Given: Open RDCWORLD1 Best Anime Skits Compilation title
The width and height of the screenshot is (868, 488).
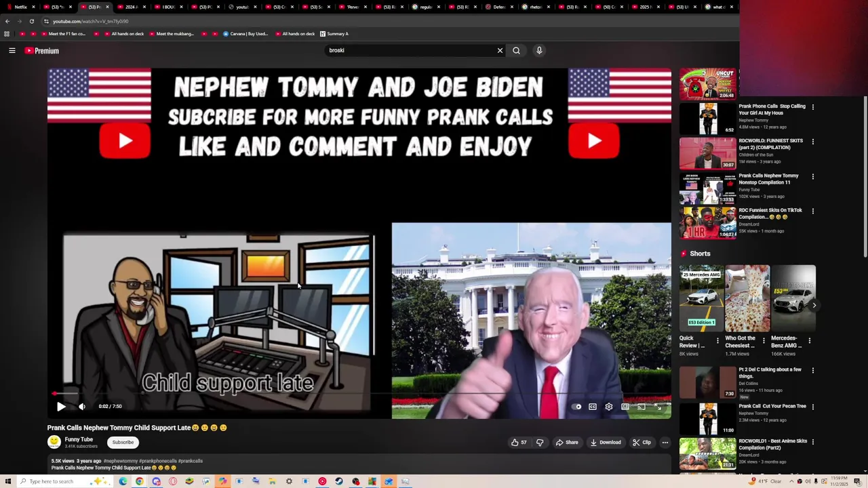Looking at the screenshot, I should coord(773,444).
